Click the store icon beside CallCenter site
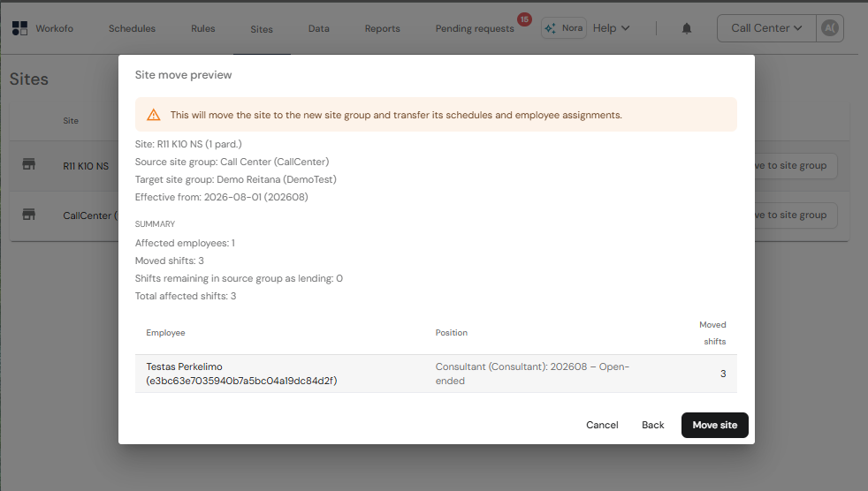The image size is (868, 491). [x=29, y=215]
